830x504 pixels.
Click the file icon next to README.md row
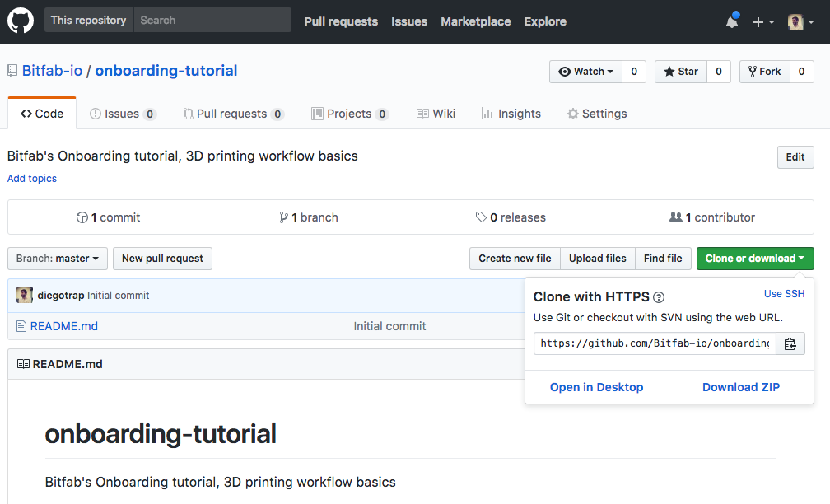point(21,326)
